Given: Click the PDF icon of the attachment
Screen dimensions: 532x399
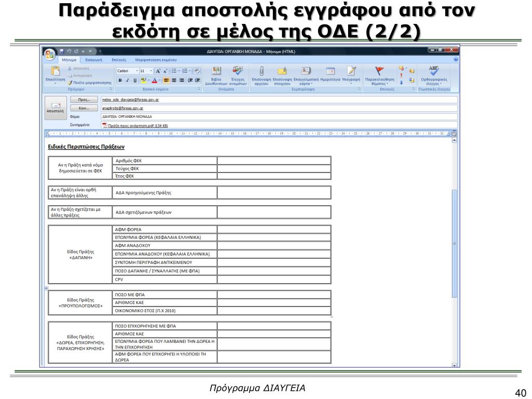Looking at the screenshot, I should click(105, 125).
